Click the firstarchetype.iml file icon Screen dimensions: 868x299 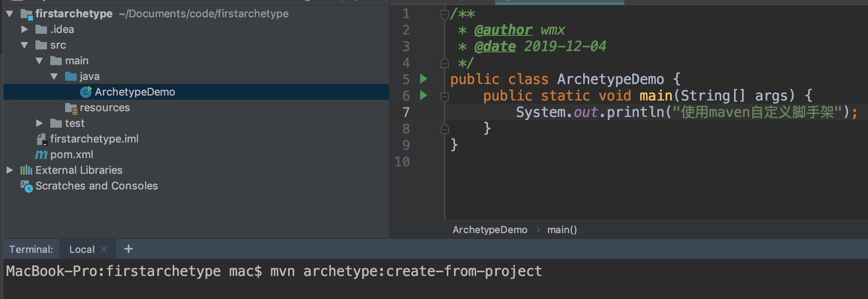coord(42,139)
